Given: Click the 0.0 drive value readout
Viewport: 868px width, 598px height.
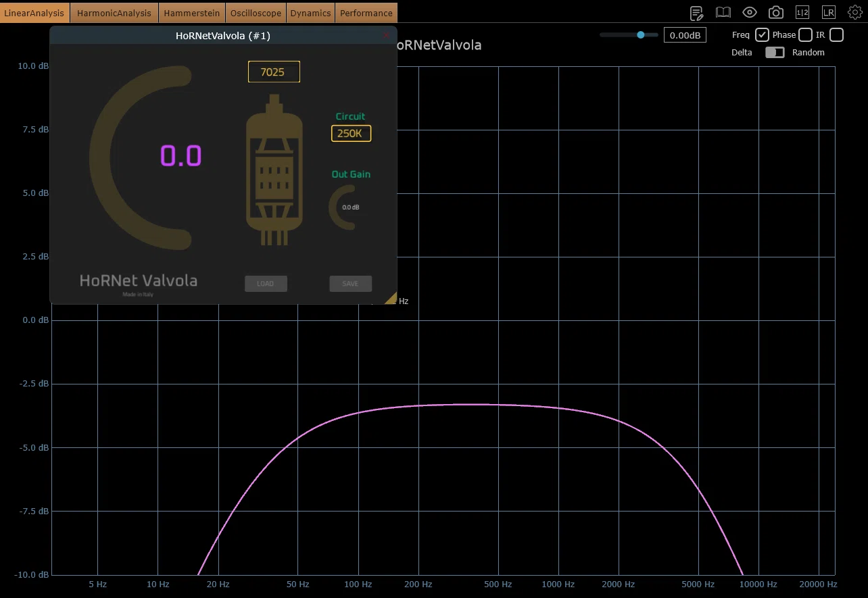Looking at the screenshot, I should click(x=181, y=156).
